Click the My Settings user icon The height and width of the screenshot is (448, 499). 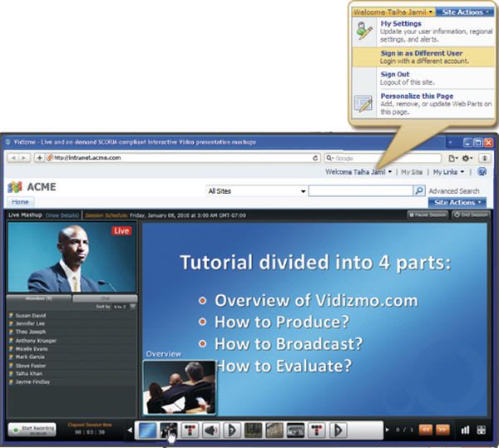point(364,30)
